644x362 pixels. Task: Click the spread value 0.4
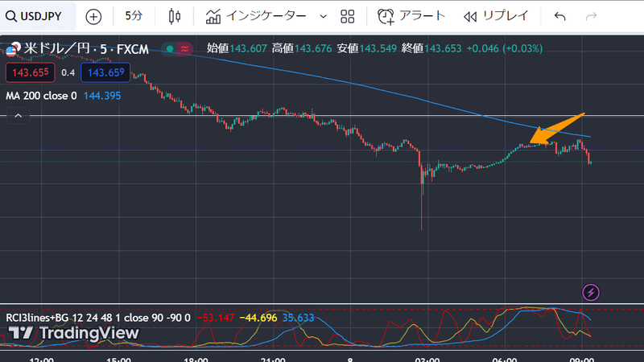click(x=68, y=73)
